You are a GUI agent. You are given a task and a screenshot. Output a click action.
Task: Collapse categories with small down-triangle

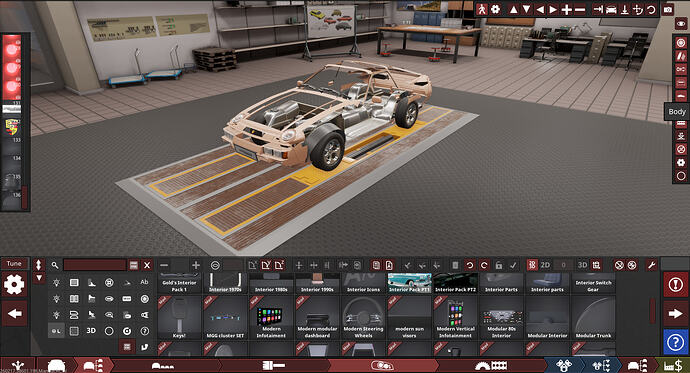[x=39, y=278]
